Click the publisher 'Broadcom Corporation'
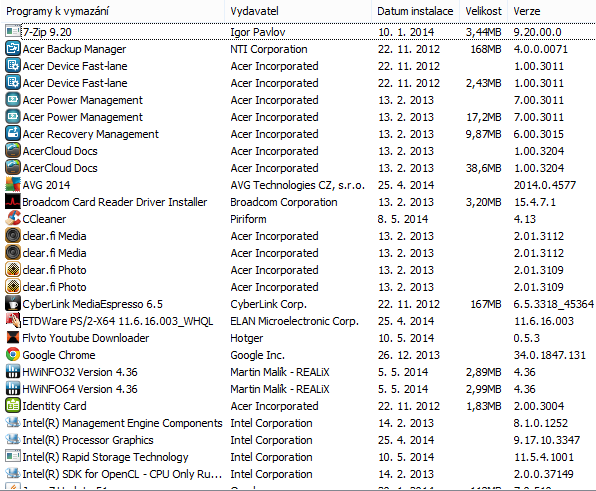 [x=284, y=202]
